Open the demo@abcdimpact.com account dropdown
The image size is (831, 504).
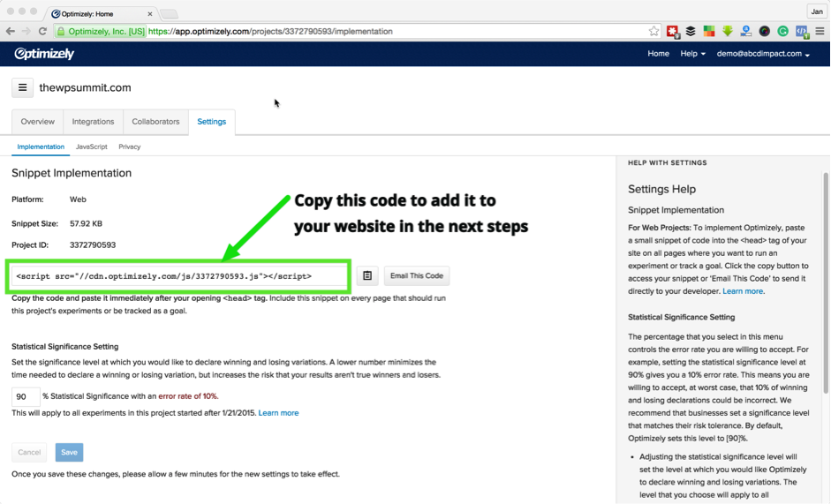click(763, 54)
